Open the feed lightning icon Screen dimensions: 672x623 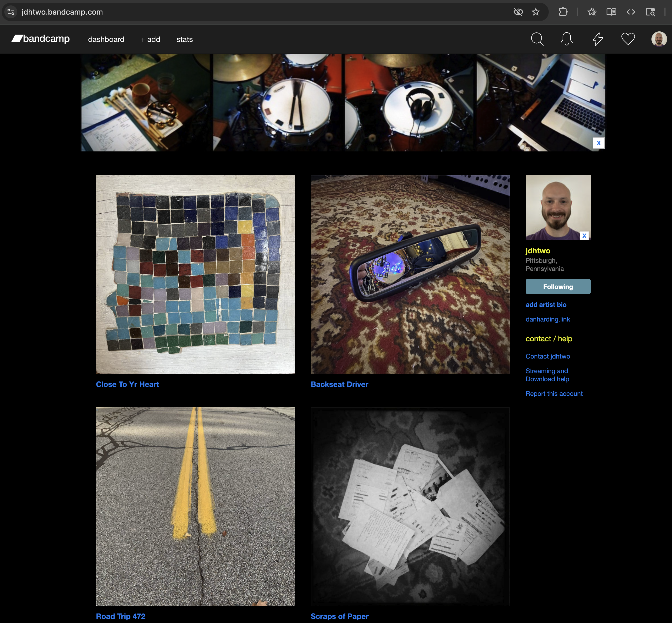click(597, 39)
